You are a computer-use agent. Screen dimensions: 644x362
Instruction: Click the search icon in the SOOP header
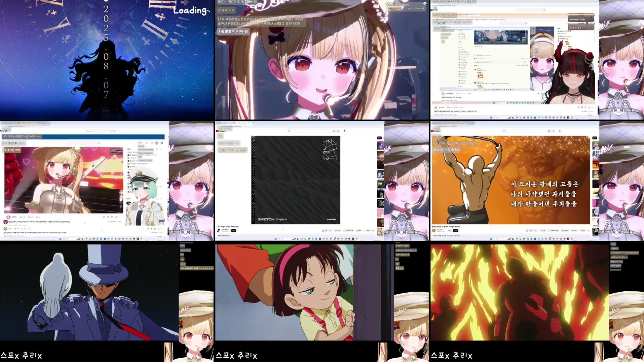pyautogui.click(x=114, y=131)
